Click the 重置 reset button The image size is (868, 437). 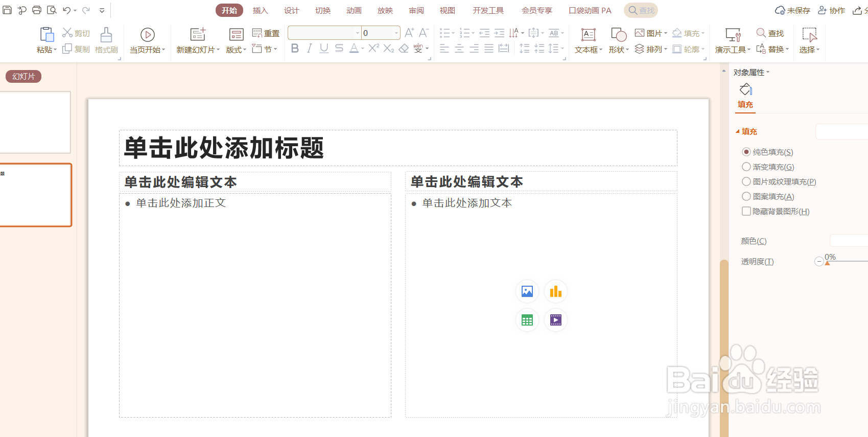coord(266,33)
